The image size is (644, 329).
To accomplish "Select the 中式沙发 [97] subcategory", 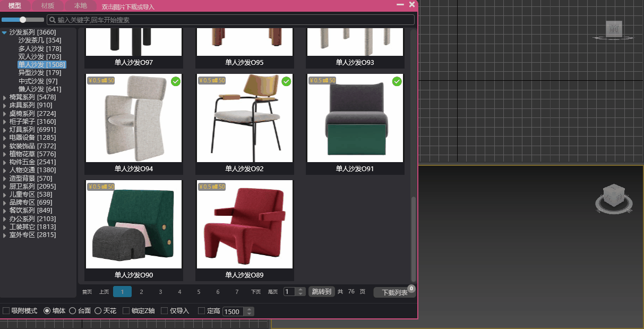I will pyautogui.click(x=38, y=81).
